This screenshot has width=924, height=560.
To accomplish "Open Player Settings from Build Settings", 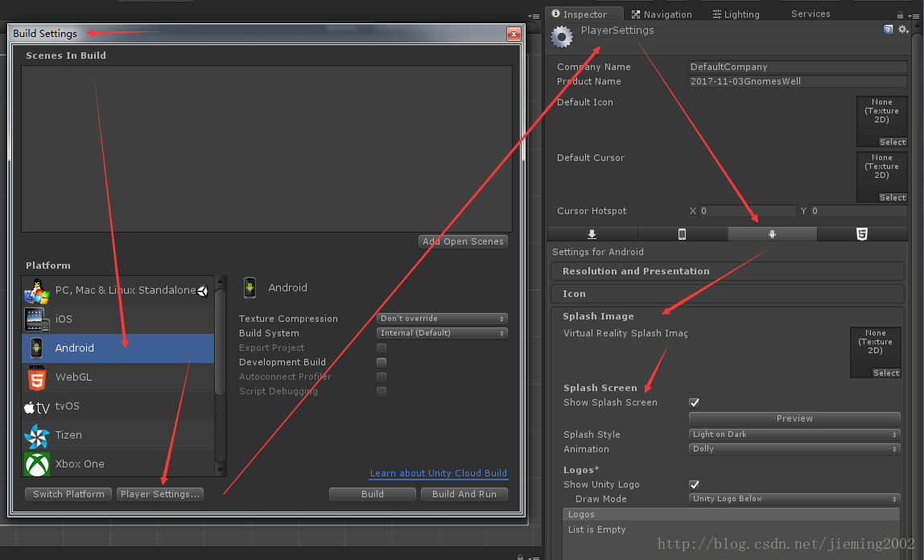I will click(x=159, y=495).
